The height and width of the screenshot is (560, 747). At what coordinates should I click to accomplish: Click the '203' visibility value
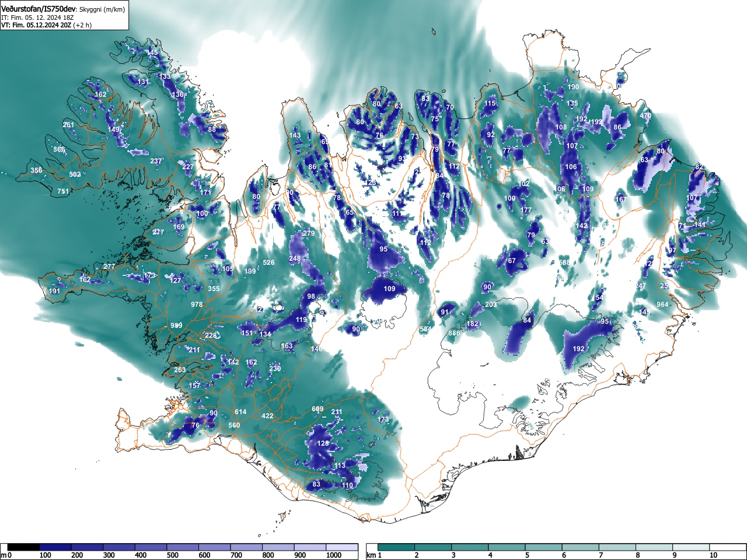click(491, 304)
